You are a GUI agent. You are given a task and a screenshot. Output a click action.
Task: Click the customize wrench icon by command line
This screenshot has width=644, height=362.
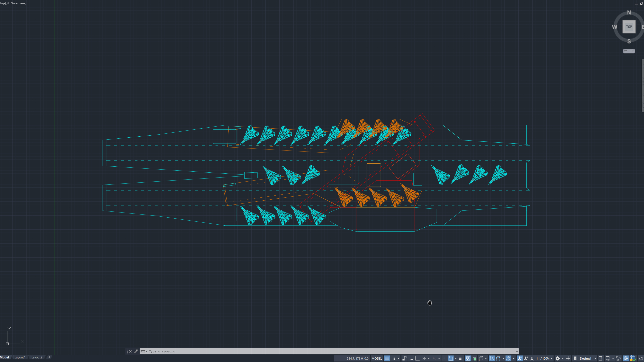coord(136,351)
